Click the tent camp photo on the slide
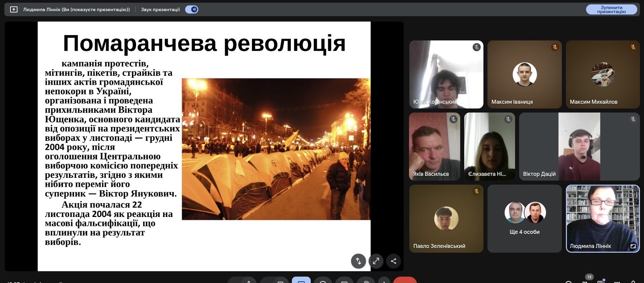 point(276,149)
